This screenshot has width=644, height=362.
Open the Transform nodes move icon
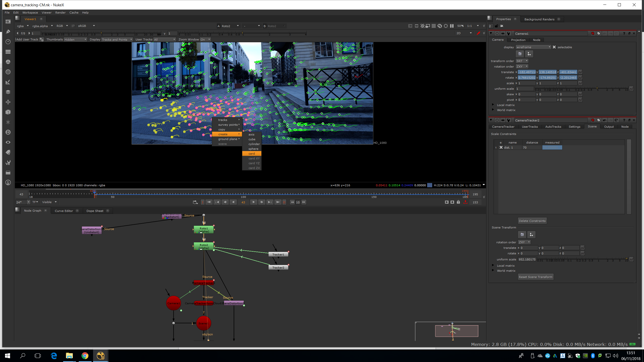click(x=8, y=102)
